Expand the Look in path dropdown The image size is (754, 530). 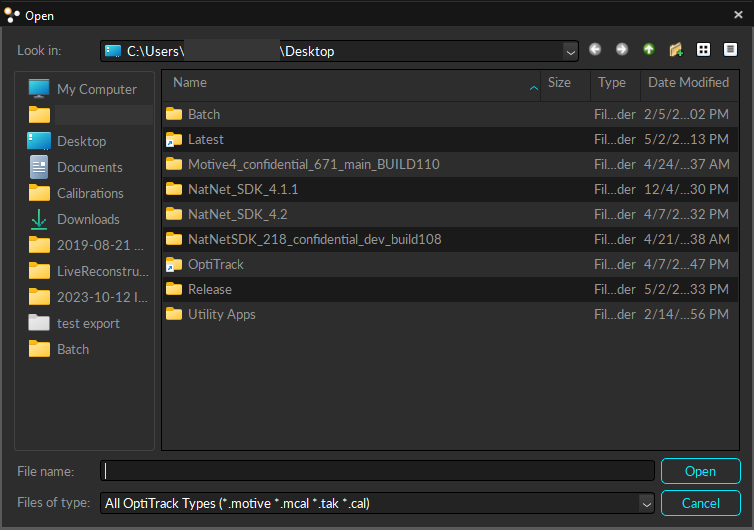coord(570,51)
